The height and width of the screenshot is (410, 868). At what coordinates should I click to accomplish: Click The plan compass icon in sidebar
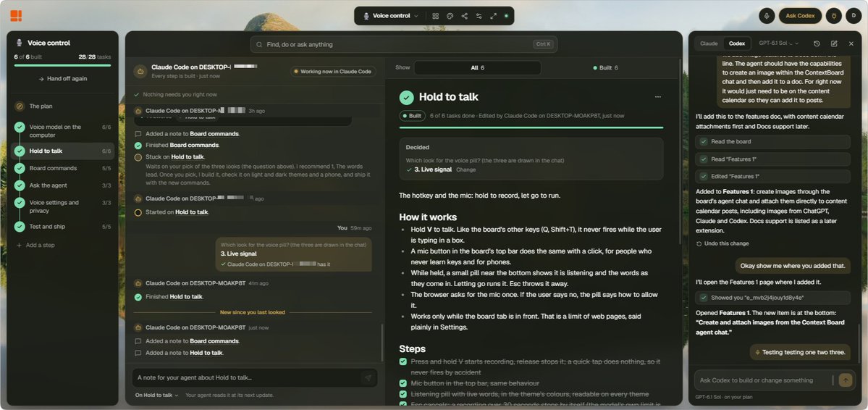pos(20,106)
